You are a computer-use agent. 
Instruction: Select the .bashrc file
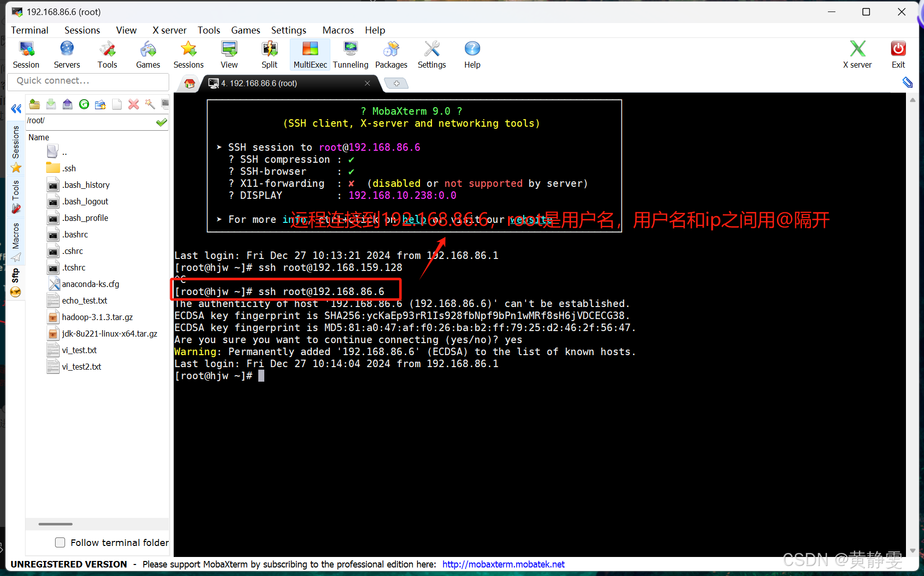coord(68,234)
